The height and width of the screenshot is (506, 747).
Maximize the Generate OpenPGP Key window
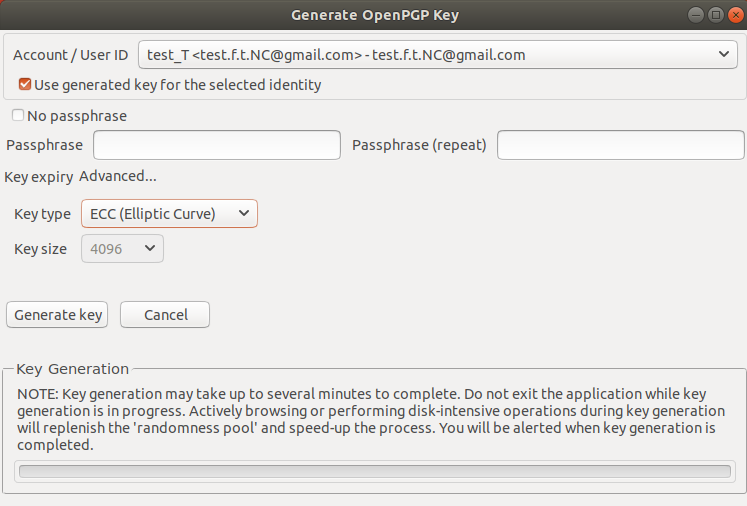715,15
